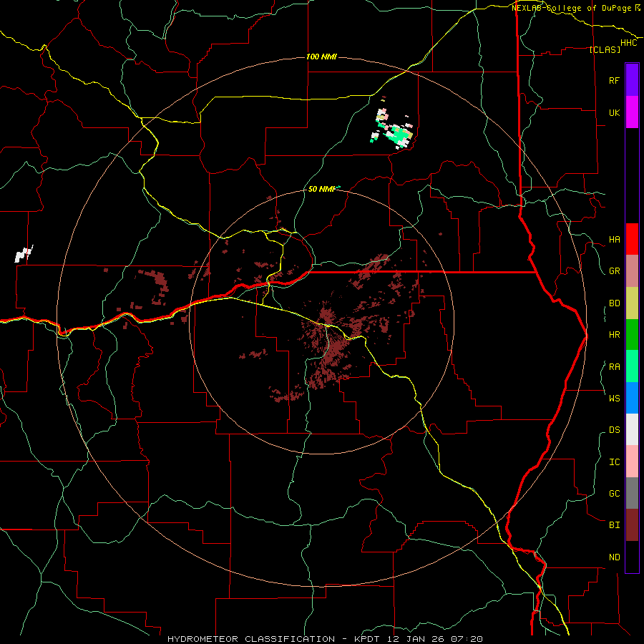The image size is (644, 644).
Task: Click the ND black legend swatch
Action: [x=632, y=557]
